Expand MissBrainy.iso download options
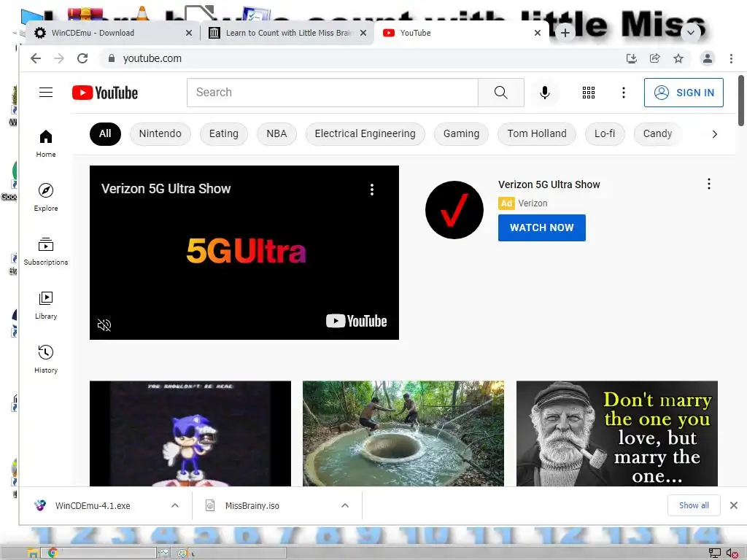Image resolution: width=747 pixels, height=560 pixels. tap(345, 505)
